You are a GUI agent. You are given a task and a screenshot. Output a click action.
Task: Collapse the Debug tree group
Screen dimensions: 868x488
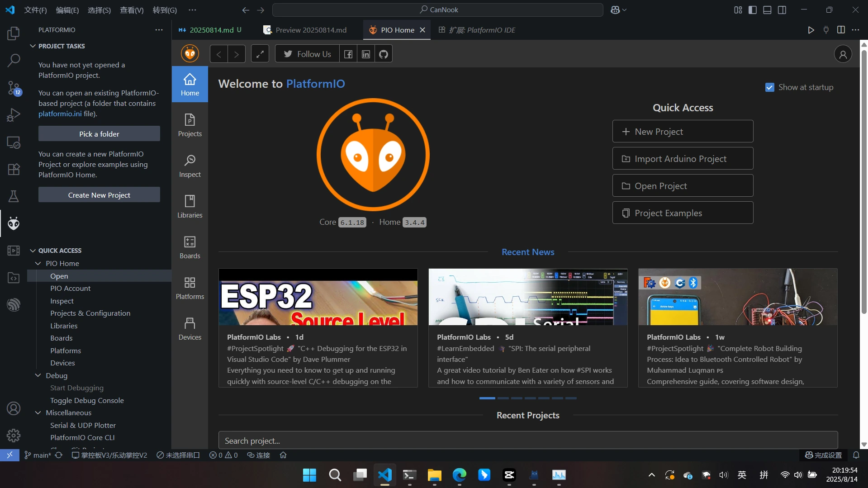pyautogui.click(x=38, y=375)
